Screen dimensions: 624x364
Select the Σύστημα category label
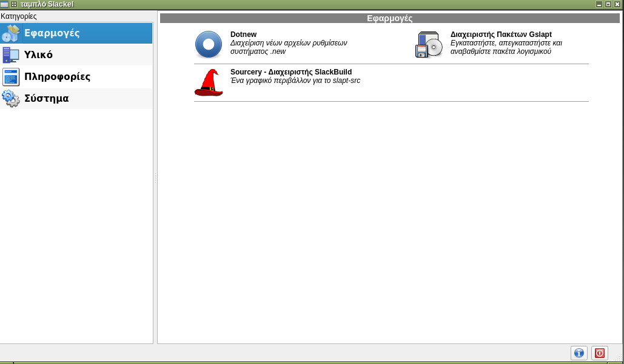[x=47, y=98]
